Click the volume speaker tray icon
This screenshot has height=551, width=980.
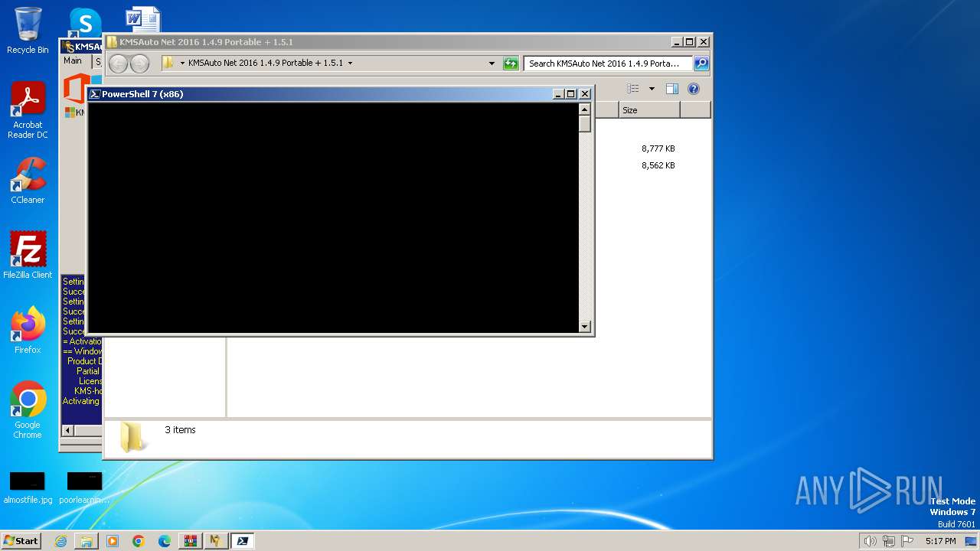tap(870, 541)
